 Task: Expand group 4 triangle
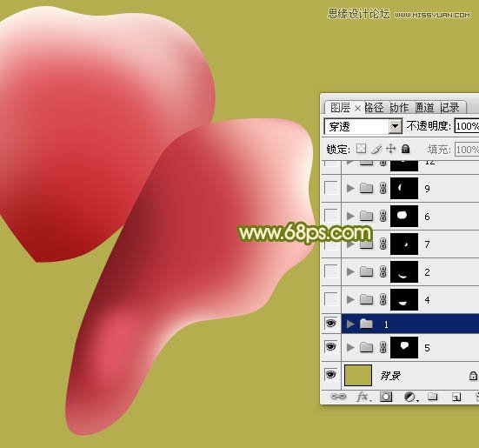click(350, 299)
